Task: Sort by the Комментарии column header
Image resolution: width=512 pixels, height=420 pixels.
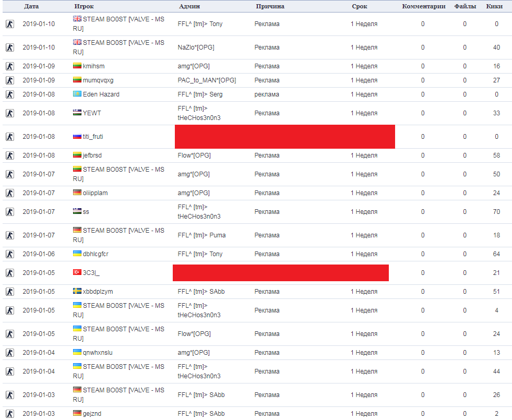Action: pos(423,6)
